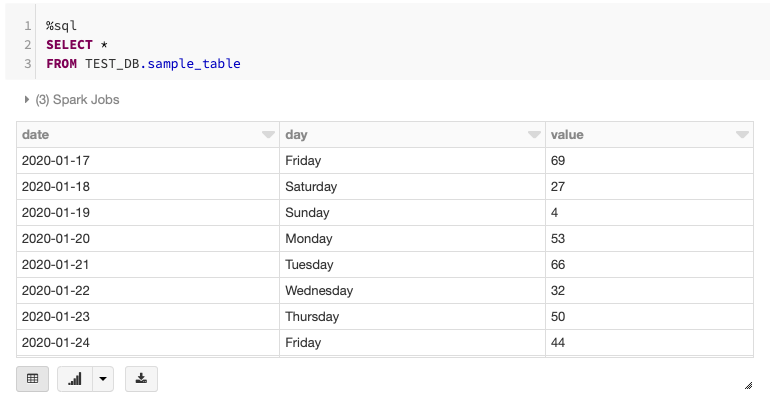Select the 2020-01-17 date cell
Screen dimensions: 770x400
point(56,160)
